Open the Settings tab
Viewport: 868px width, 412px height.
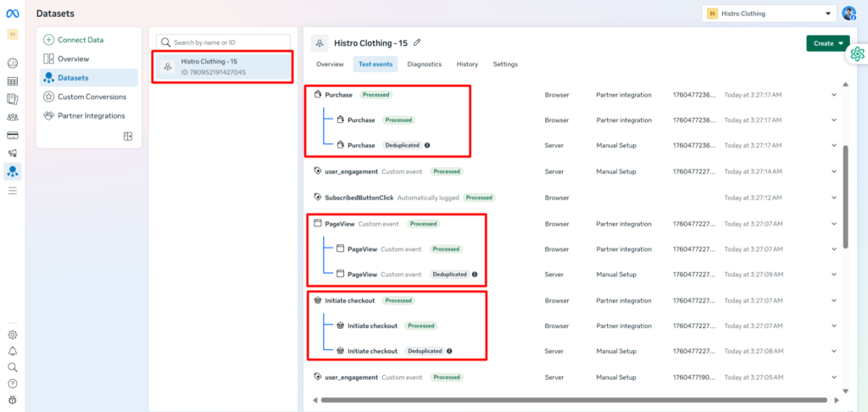point(505,64)
